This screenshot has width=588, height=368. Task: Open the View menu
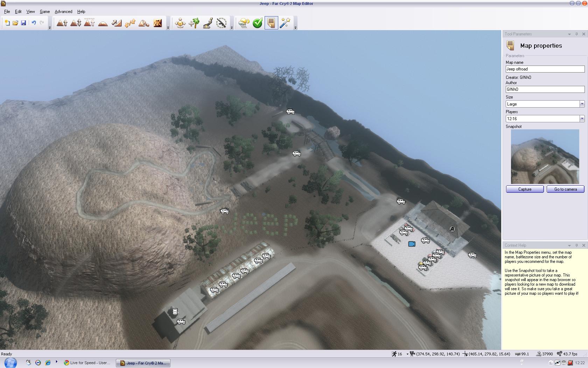pos(30,12)
